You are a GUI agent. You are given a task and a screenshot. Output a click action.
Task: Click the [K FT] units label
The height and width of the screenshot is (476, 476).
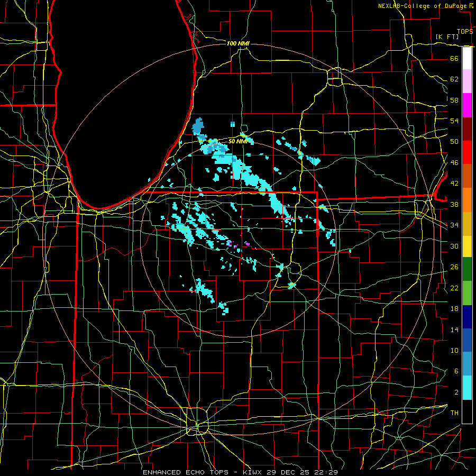447,37
